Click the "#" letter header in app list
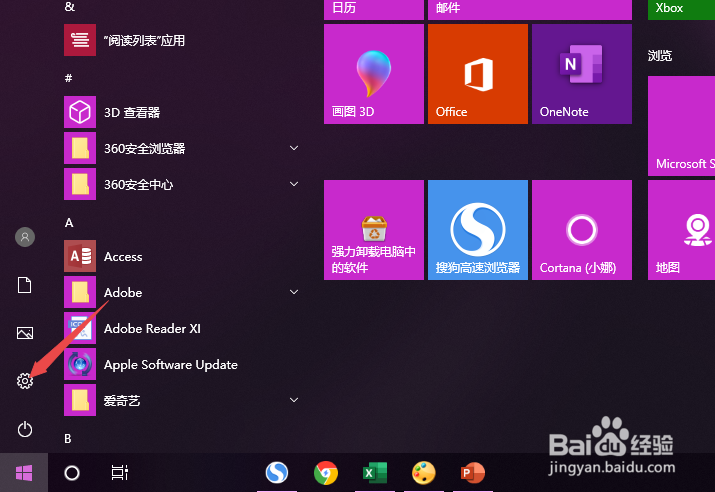 (x=68, y=78)
